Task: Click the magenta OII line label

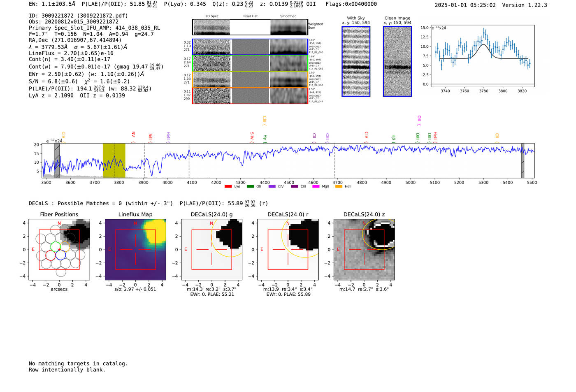Action: point(419,121)
